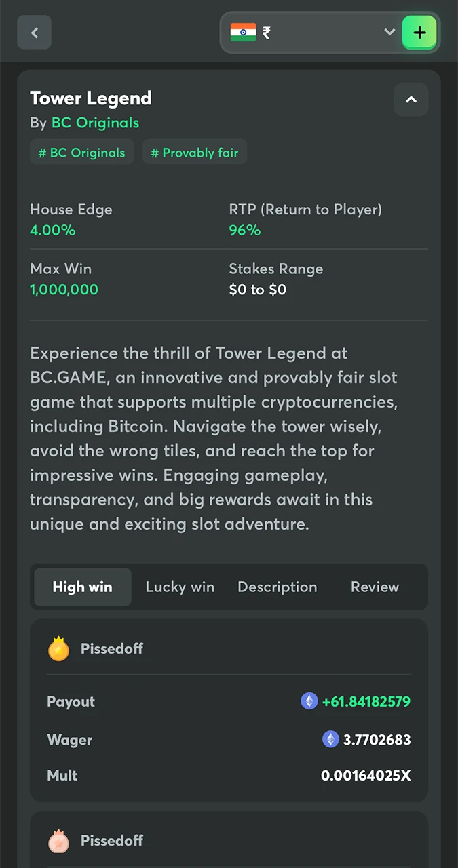
Task: View the Review tab
Action: point(375,587)
